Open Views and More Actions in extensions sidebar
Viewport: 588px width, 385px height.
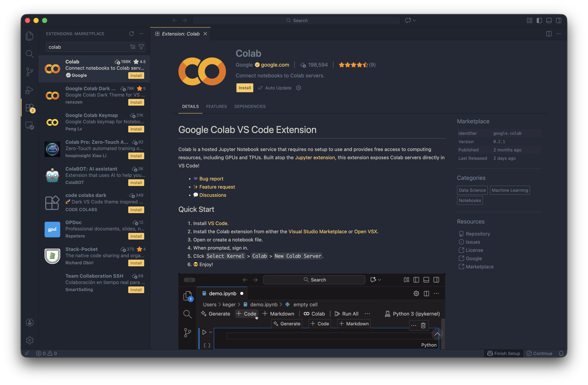(141, 34)
